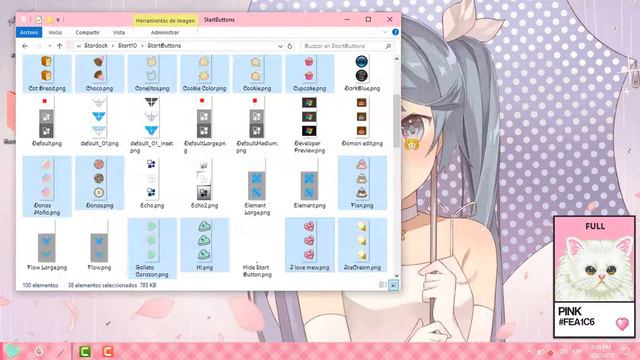Select Flow Large.png file
This screenshot has width=640, height=360.
(47, 245)
